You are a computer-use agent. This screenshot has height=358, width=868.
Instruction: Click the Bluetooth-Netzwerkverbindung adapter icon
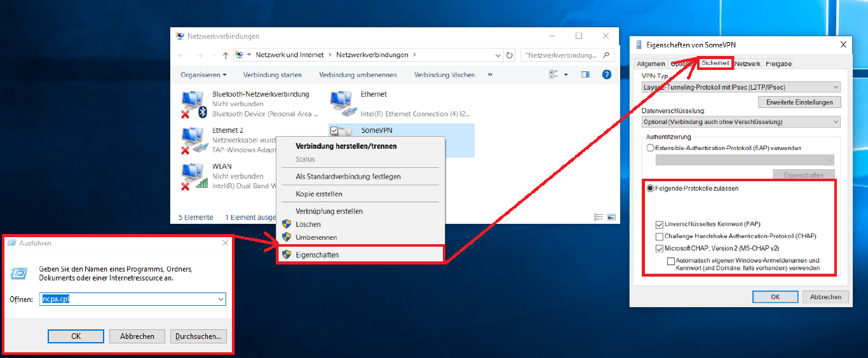click(192, 103)
